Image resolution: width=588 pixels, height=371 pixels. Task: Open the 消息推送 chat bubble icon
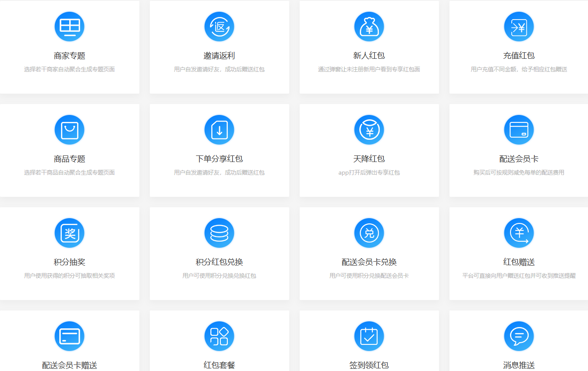[x=519, y=336]
